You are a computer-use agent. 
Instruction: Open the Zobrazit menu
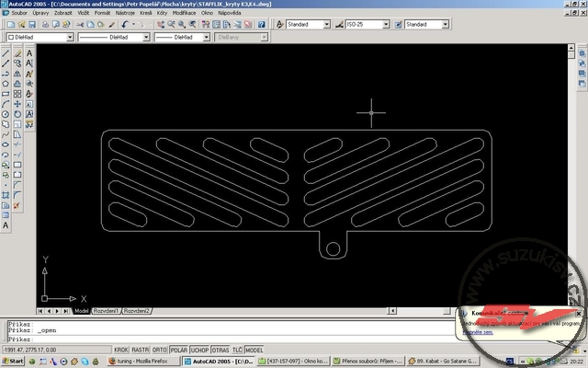pyautogui.click(x=63, y=13)
